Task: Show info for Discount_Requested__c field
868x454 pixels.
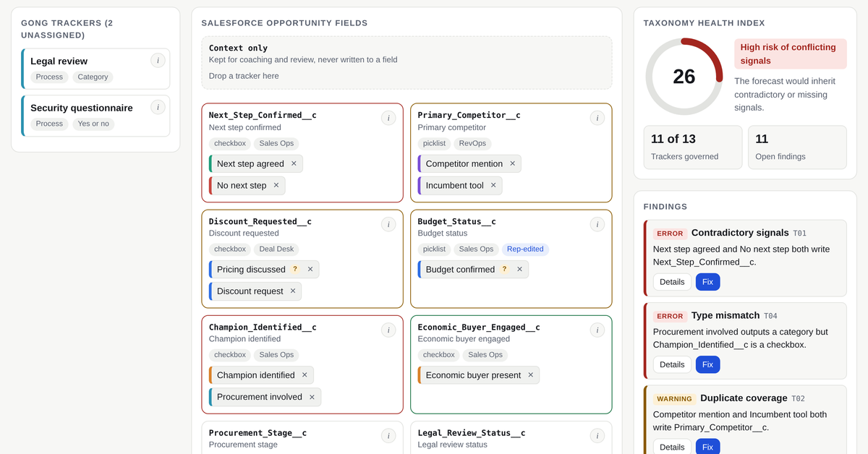Action: [388, 224]
